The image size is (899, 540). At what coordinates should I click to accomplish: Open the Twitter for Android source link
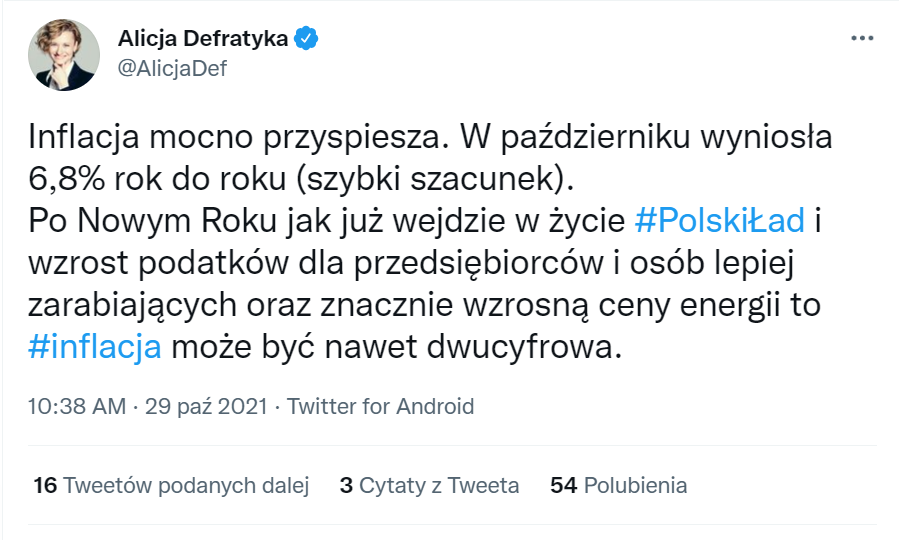pos(381,407)
